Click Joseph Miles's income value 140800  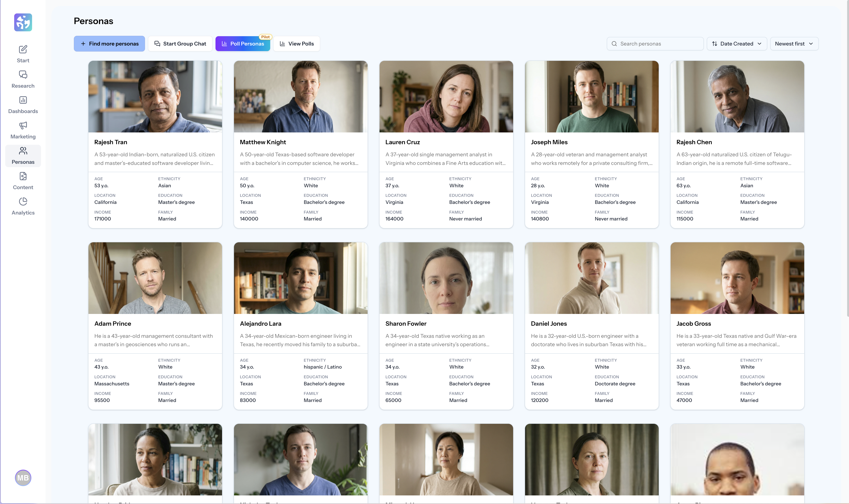point(540,219)
